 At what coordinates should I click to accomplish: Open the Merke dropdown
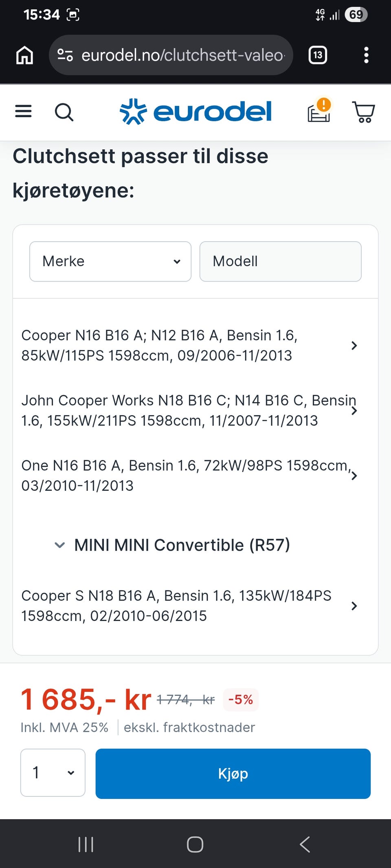[x=110, y=261]
